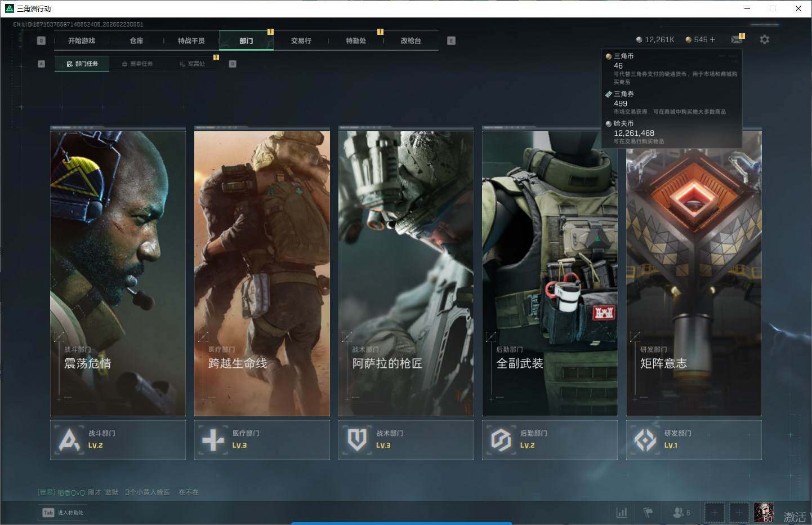Open the 军需处 sub-tab
The height and width of the screenshot is (525, 812).
(193, 64)
